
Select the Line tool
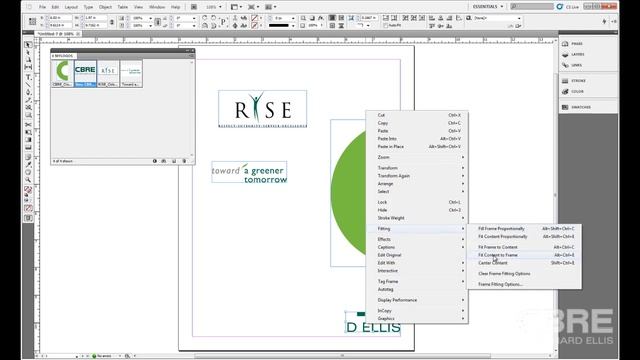[x=28, y=84]
